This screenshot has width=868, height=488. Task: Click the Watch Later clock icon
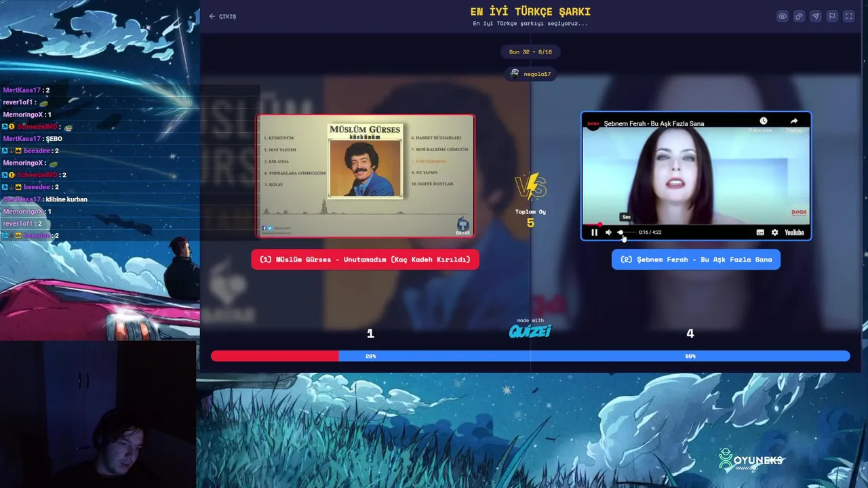[x=764, y=121]
